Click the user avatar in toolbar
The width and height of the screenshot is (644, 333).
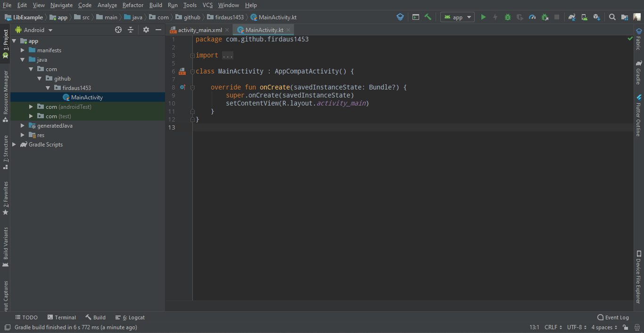click(x=637, y=17)
